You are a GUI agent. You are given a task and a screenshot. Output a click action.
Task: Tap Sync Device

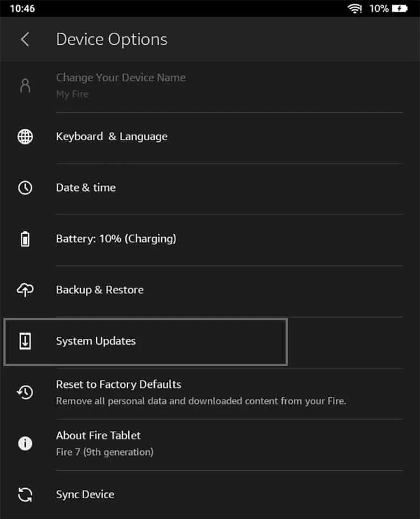coord(210,495)
